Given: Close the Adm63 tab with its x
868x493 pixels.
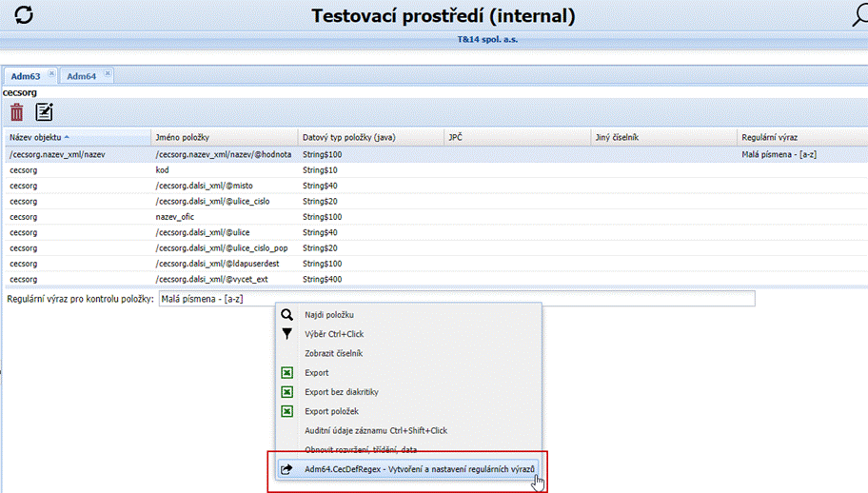Looking at the screenshot, I should (51, 73).
